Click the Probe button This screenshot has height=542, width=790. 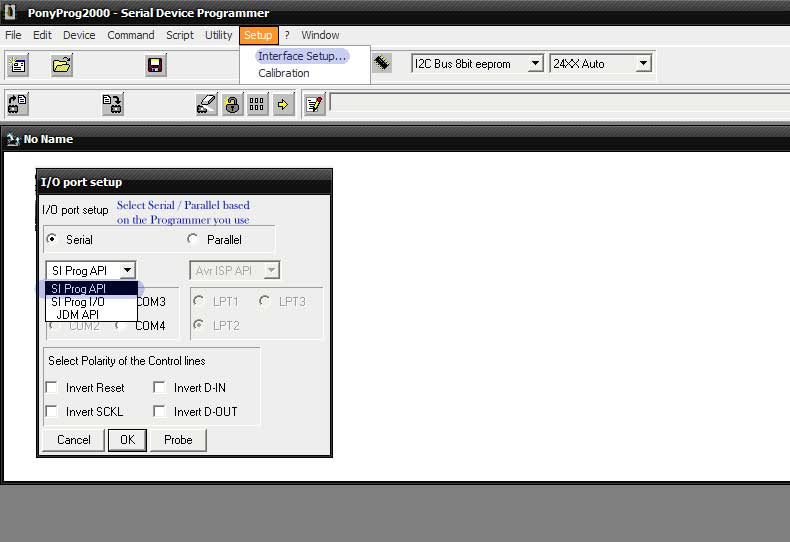coord(178,440)
